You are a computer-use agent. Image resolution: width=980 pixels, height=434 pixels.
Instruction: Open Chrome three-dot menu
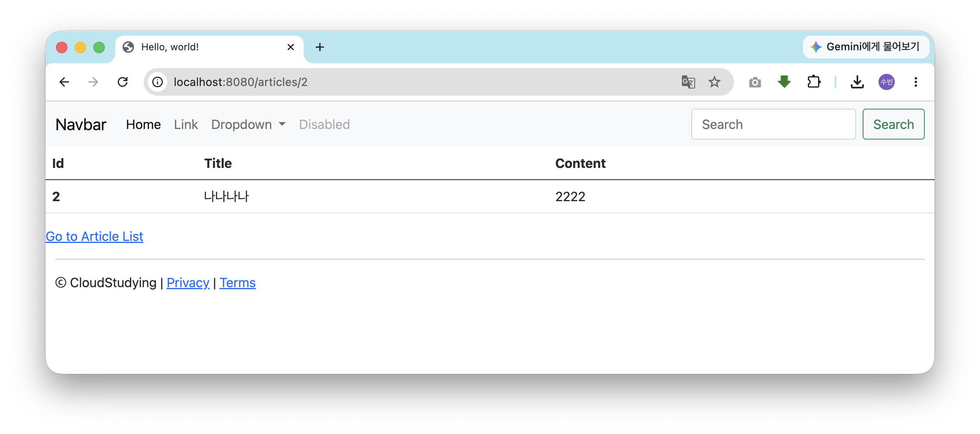916,82
